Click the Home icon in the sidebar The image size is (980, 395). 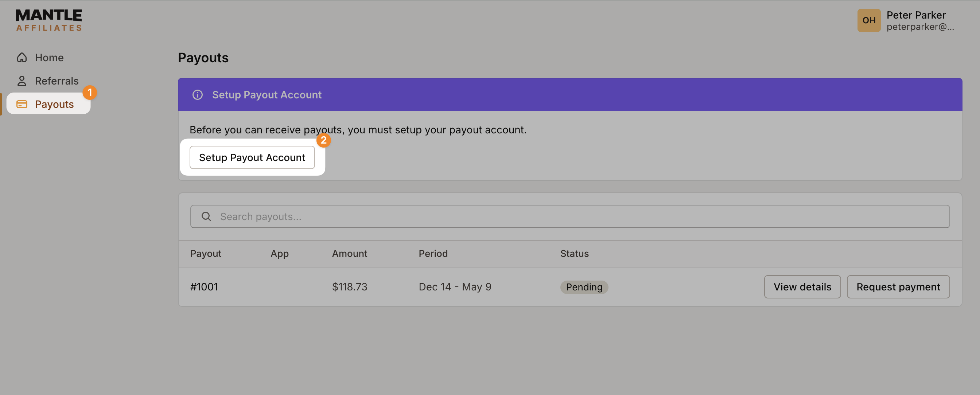pos(22,57)
